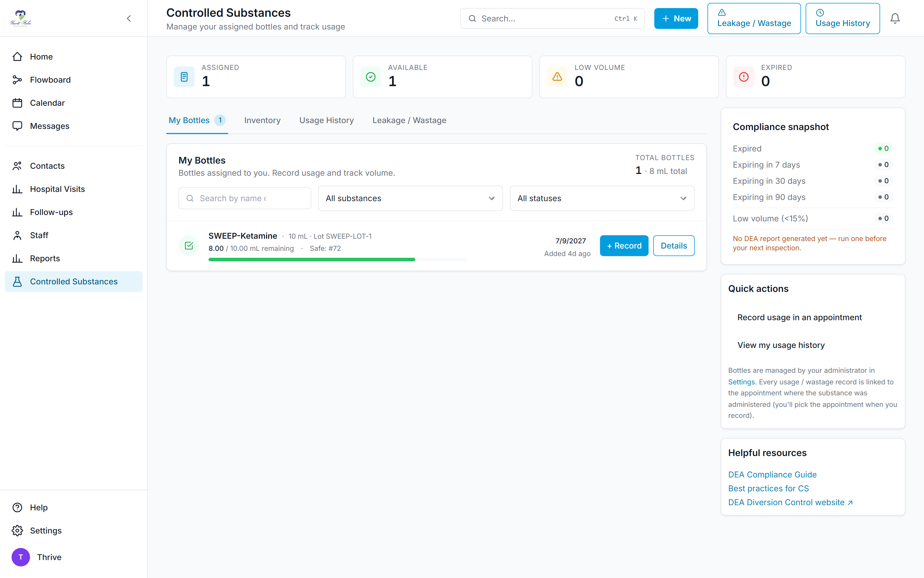Record usage for SWEEP-Ketamine bottle

click(x=624, y=245)
